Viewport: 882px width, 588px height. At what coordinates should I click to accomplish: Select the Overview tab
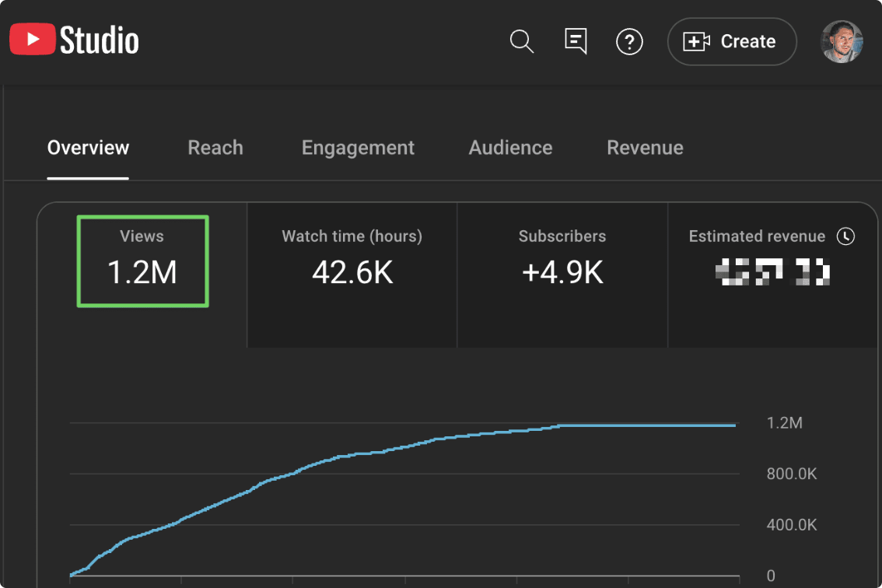point(88,148)
